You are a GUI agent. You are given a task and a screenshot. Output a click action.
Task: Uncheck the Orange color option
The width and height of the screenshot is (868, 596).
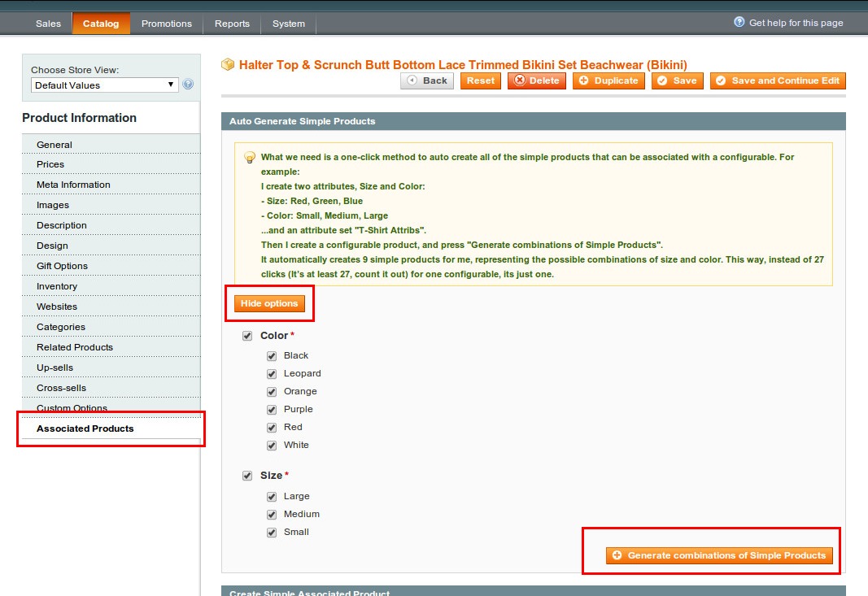click(x=271, y=392)
